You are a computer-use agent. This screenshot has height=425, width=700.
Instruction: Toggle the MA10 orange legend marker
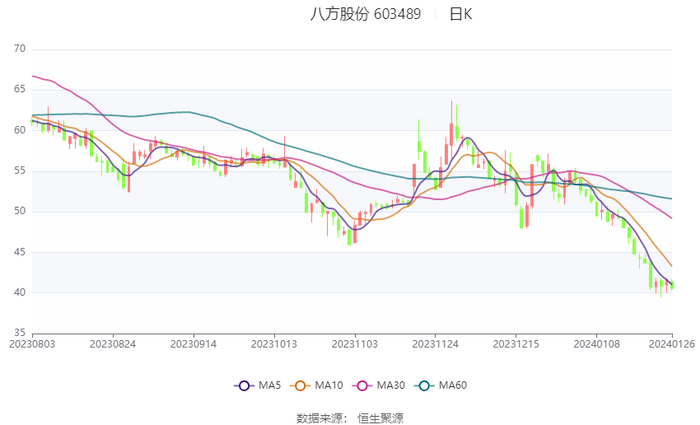[x=299, y=386]
